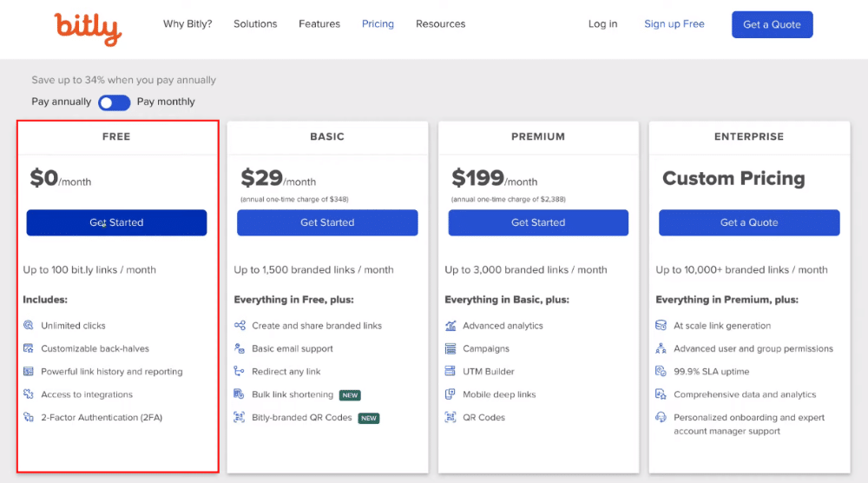Viewport: 868px width, 483px height.
Task: Click the 'Includes:' heading in Free plan
Action: click(x=45, y=300)
